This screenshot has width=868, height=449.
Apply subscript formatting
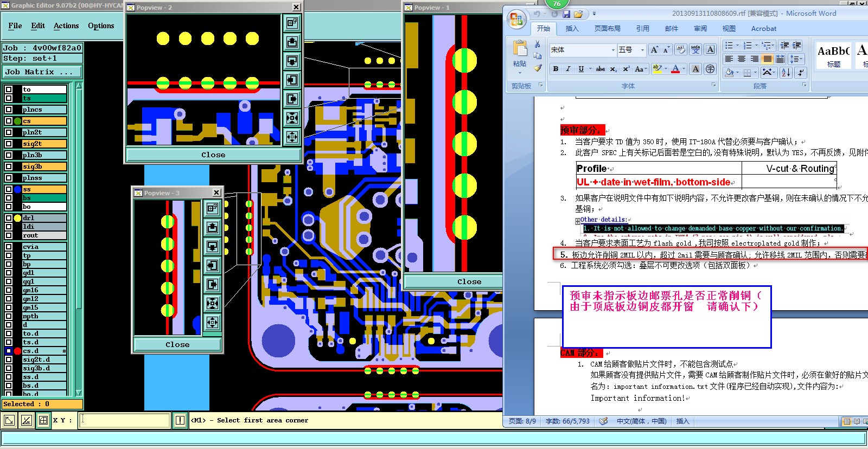(x=614, y=69)
